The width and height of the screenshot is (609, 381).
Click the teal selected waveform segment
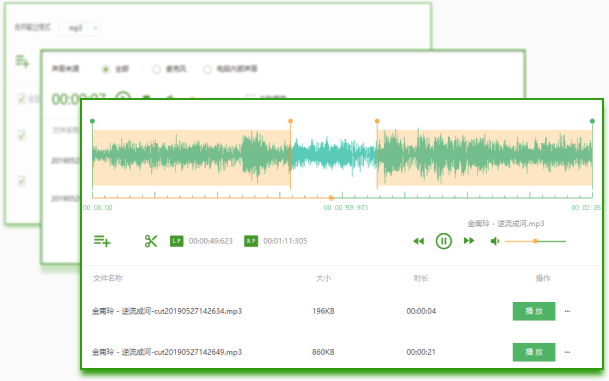(334, 155)
